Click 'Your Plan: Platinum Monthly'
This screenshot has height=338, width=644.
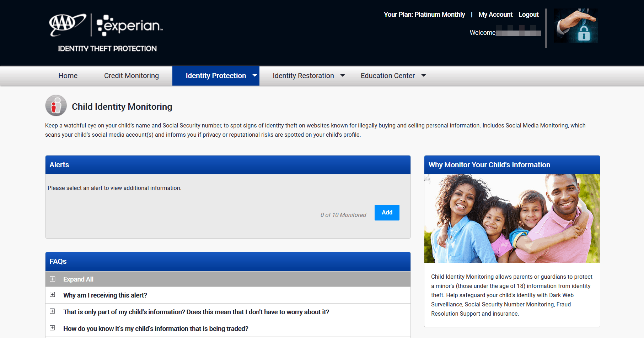(424, 15)
